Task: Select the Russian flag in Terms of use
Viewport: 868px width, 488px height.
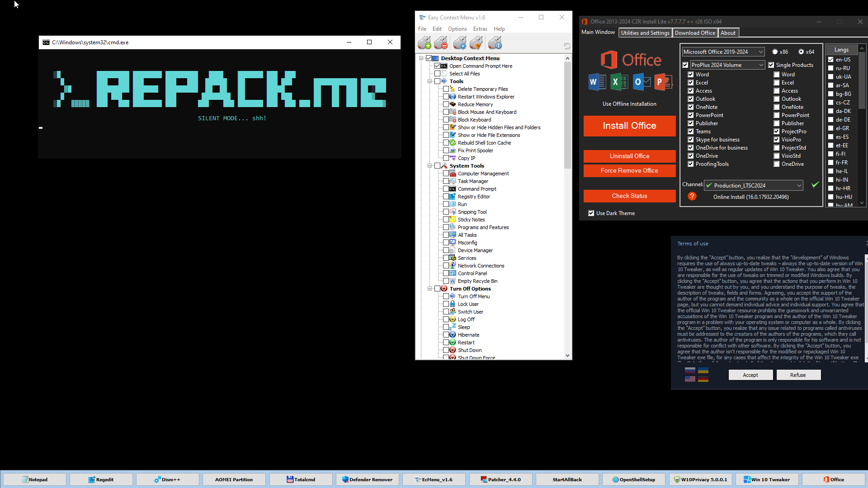Action: pos(690,371)
